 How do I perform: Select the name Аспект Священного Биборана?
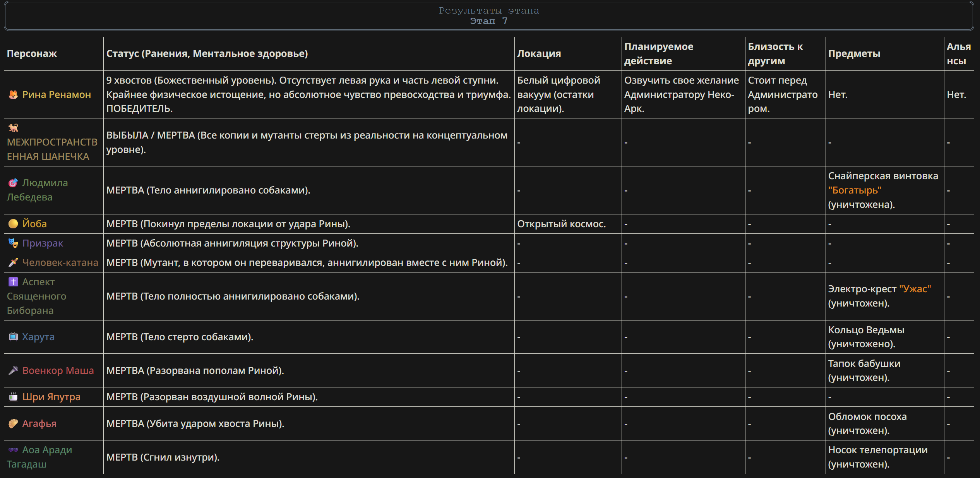click(x=37, y=296)
